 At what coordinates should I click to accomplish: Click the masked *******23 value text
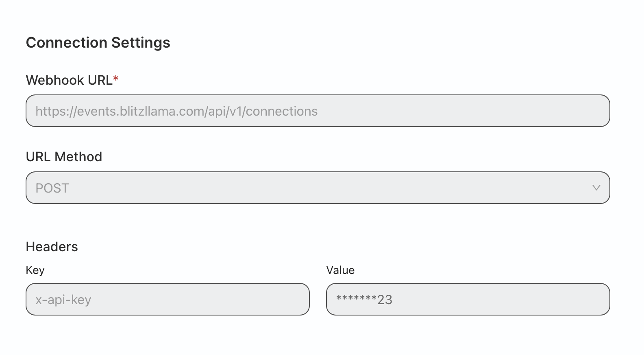364,300
